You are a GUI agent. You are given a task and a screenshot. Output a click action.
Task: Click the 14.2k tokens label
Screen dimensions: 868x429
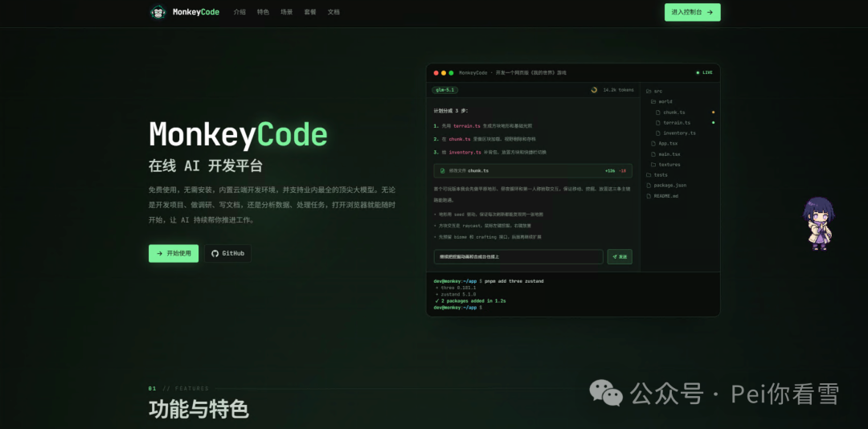point(618,90)
